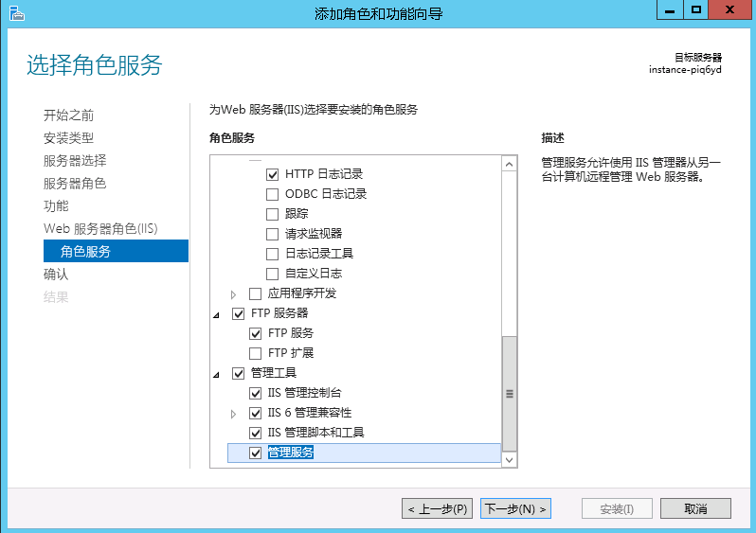Viewport: 756px width, 533px height.
Task: Expand the 应用程序开发 tree node
Action: click(x=233, y=294)
